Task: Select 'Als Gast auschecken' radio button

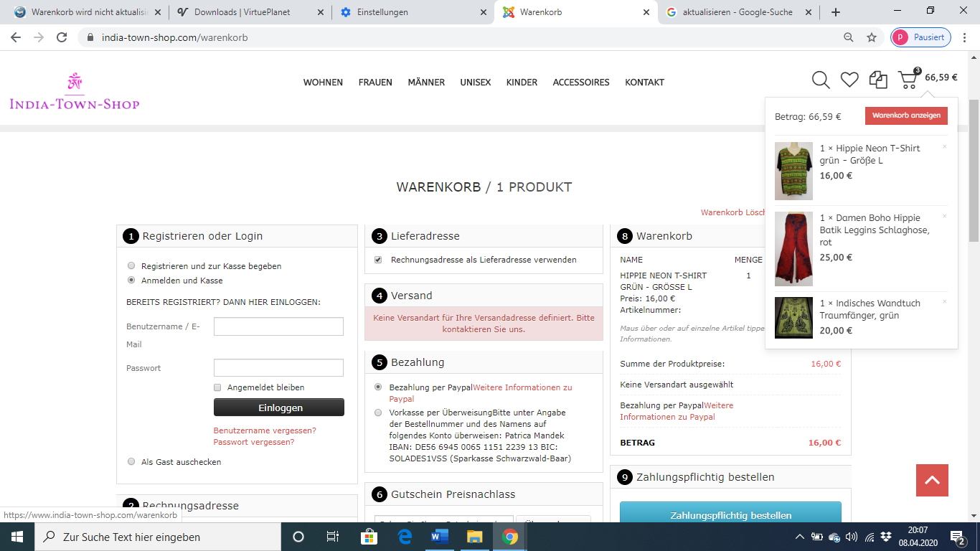Action: click(x=131, y=462)
